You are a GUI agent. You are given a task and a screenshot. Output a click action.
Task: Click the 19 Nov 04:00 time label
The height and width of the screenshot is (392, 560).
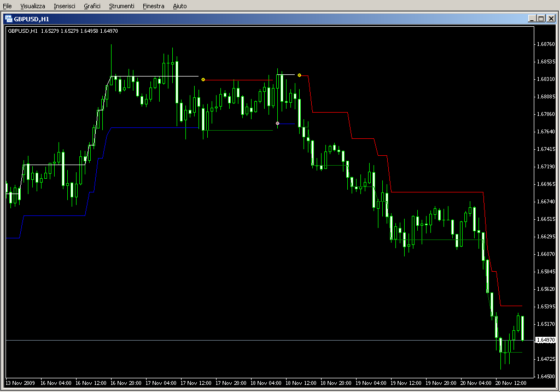coord(371,383)
